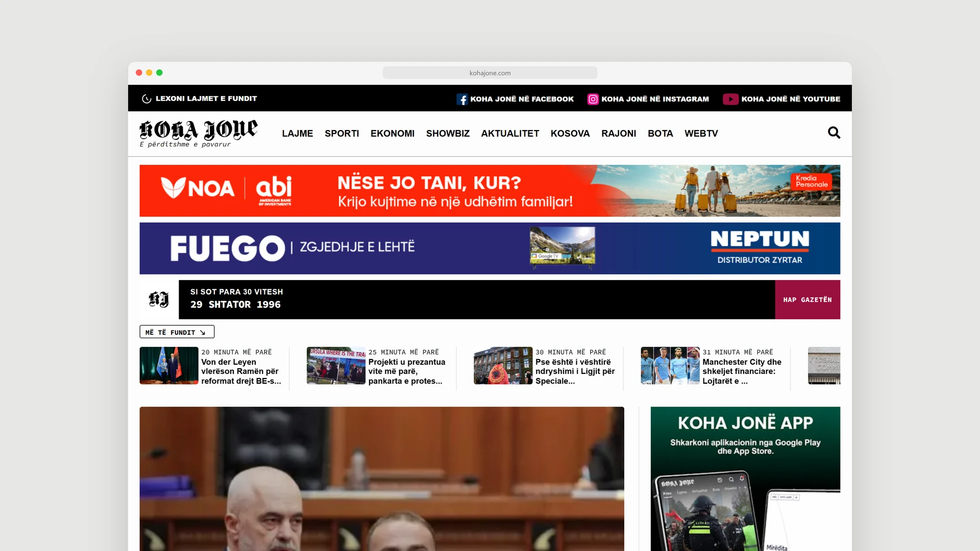Open the Sporti menu item
Image resolution: width=980 pixels, height=551 pixels.
pyautogui.click(x=342, y=133)
